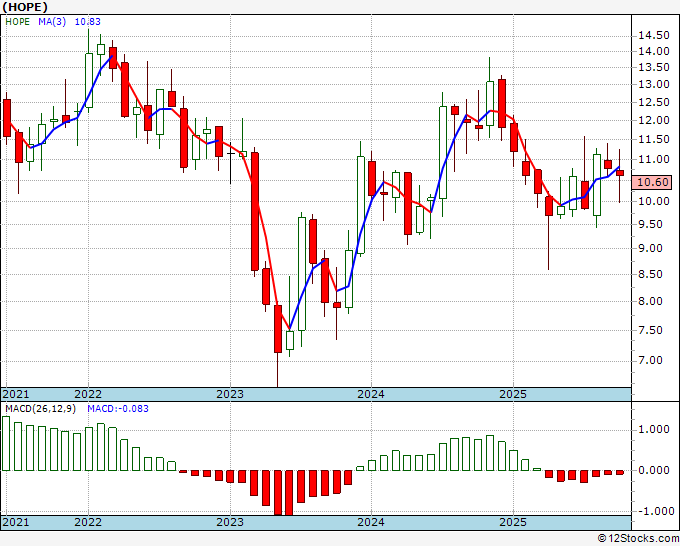This screenshot has width=680, height=546.
Task: Click 2022 on the MACD panel timeline
Action: click(x=88, y=522)
